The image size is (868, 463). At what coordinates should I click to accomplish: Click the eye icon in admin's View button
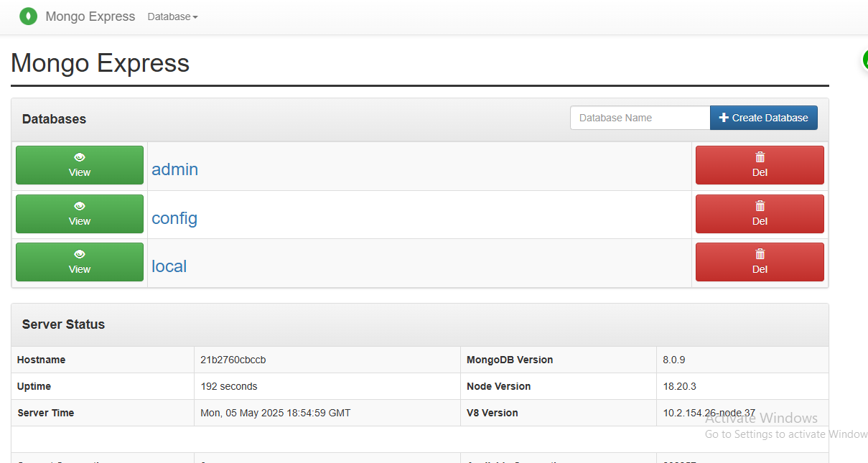coord(80,157)
